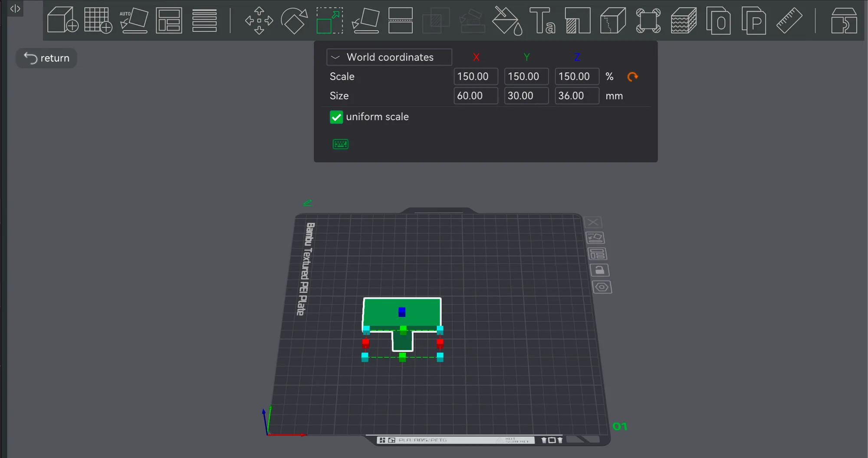Toggle the plate lock icon
The width and height of the screenshot is (868, 458).
pos(600,270)
